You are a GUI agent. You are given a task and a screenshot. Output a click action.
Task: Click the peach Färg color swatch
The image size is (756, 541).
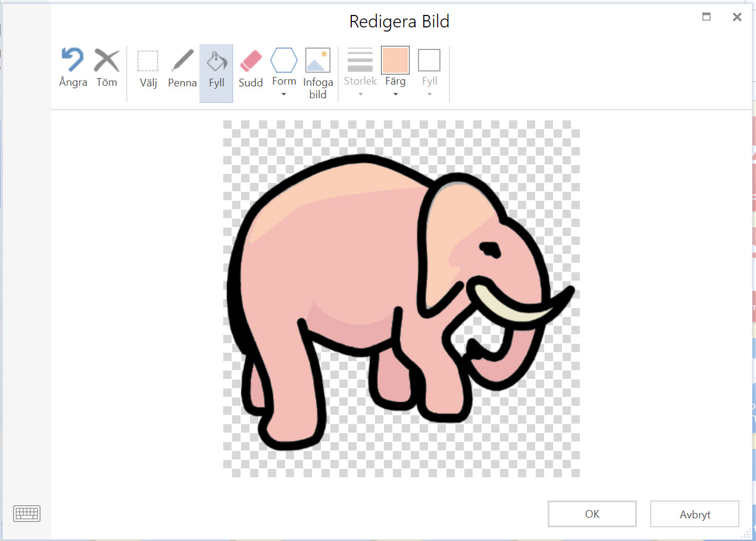395,60
